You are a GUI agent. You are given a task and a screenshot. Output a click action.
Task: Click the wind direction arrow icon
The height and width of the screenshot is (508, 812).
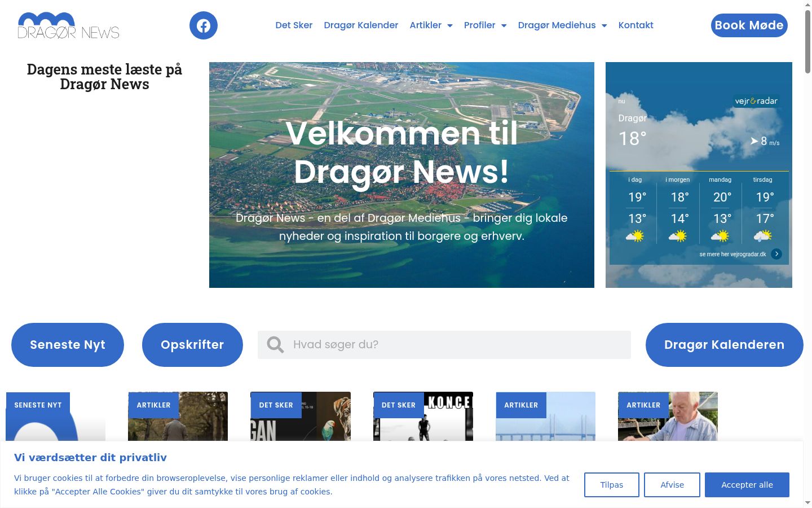click(754, 141)
